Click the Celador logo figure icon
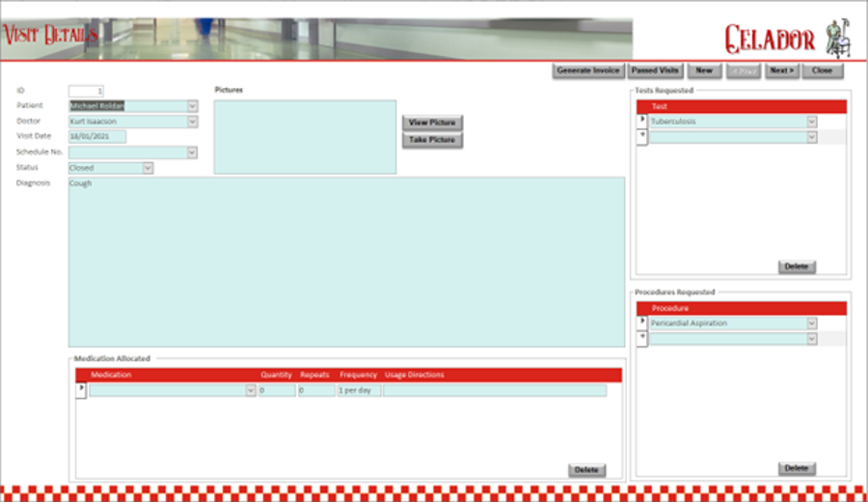 (x=837, y=38)
